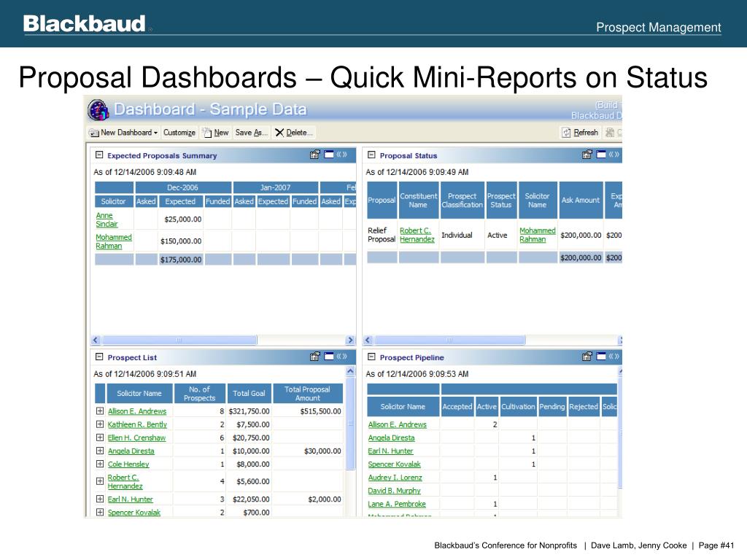The height and width of the screenshot is (560, 747).
Task: Click arrows icon on Proposal Status panel
Action: point(614,155)
